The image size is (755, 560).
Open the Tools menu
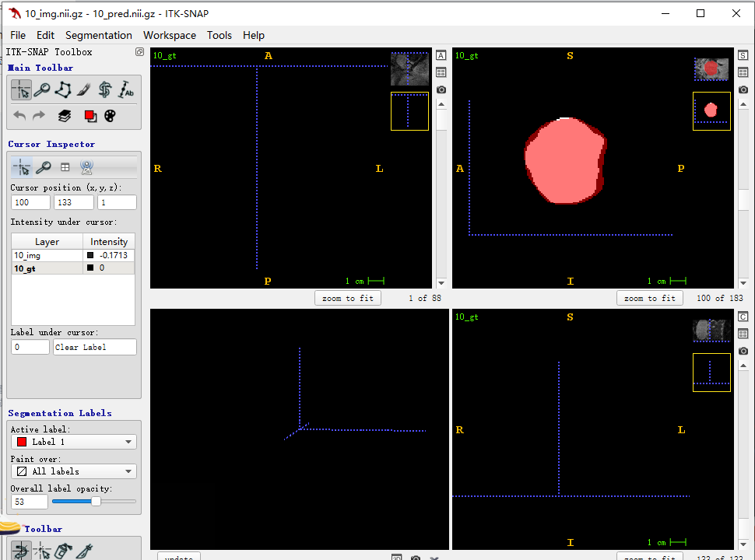[219, 35]
